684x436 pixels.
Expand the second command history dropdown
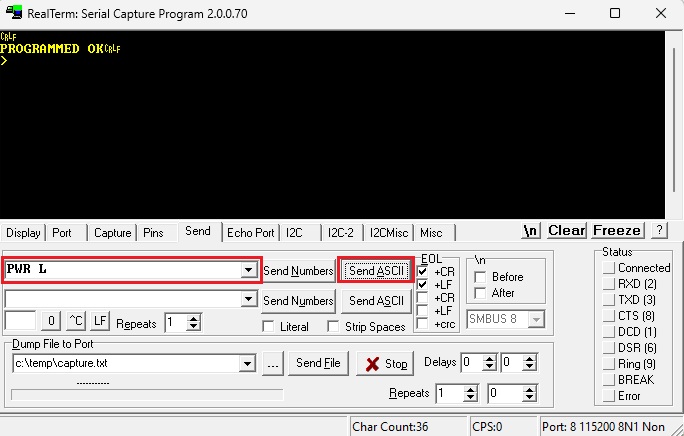pyautogui.click(x=248, y=299)
